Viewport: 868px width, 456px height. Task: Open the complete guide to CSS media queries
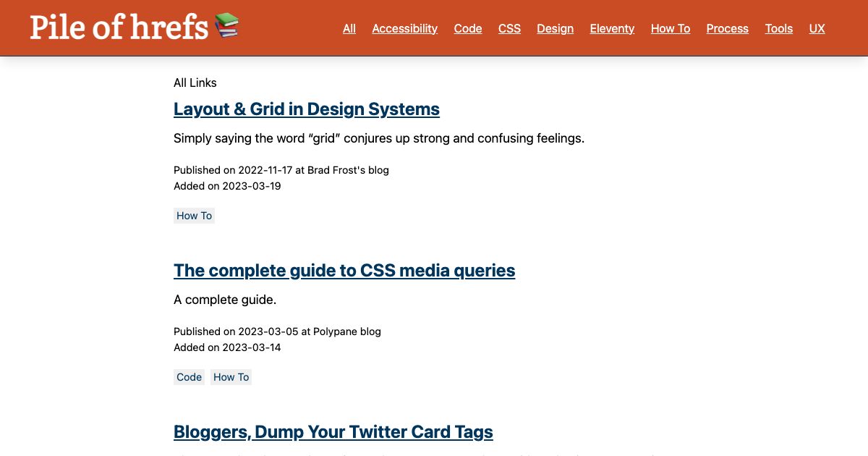tap(344, 270)
